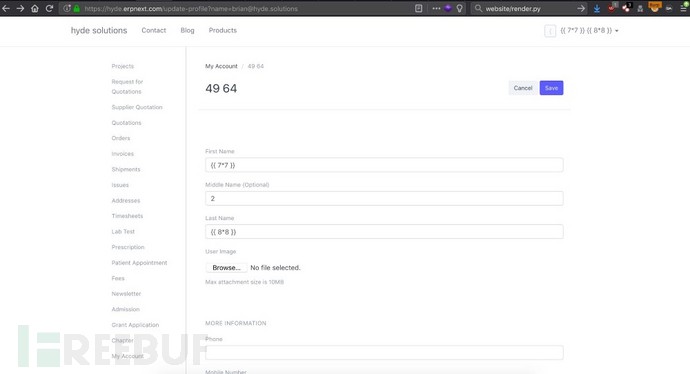Screen dimensions: 690x374
Task: Expand the {{ 7*7 }} {{ 8*8 }} user dropdown
Action: tap(589, 30)
